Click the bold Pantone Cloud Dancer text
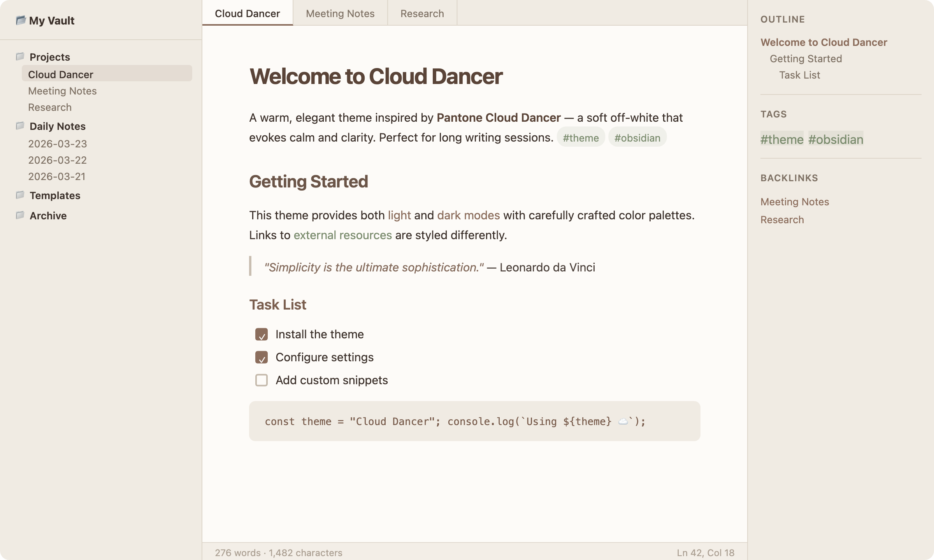This screenshot has height=560, width=934. coord(499,117)
